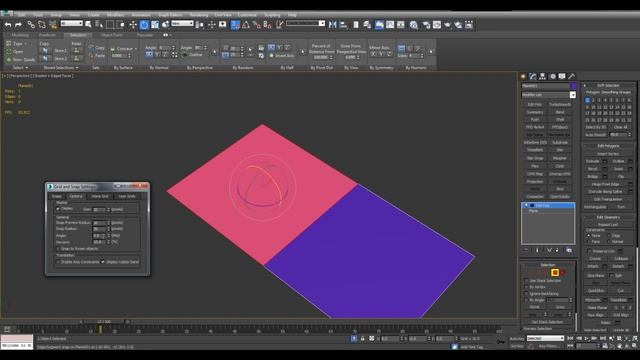Click the Redo arrow in the main toolbar
The image size is (640, 360).
(x=18, y=25)
